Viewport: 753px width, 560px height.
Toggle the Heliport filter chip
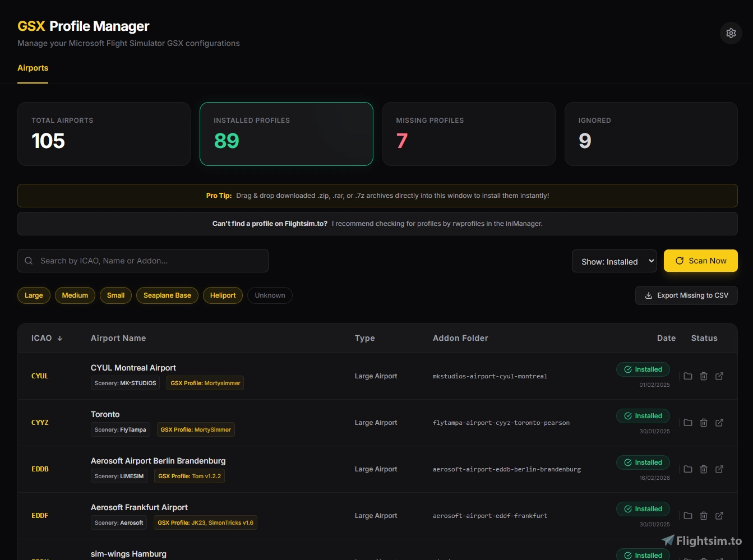tap(223, 295)
